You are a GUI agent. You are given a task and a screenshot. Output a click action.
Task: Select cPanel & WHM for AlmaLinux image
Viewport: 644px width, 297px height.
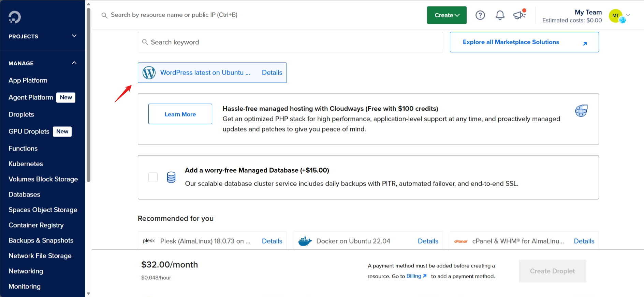pyautogui.click(x=524, y=240)
